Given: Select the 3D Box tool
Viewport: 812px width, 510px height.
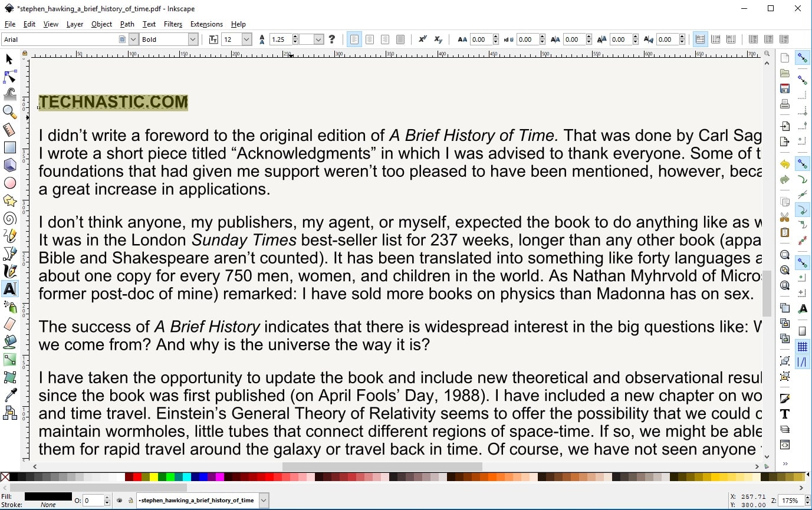Looking at the screenshot, I should [9, 165].
